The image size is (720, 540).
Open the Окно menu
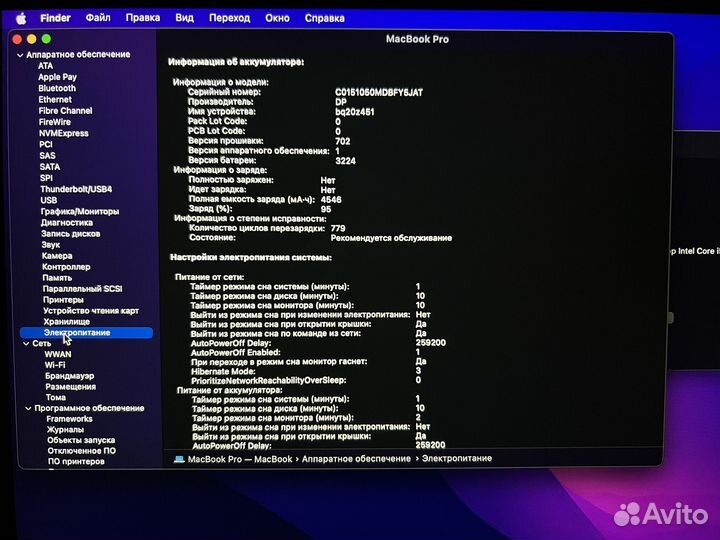277,18
